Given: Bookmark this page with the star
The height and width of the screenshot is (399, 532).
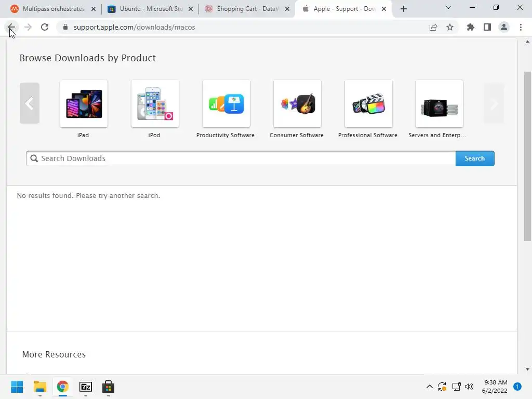Looking at the screenshot, I should (x=449, y=27).
